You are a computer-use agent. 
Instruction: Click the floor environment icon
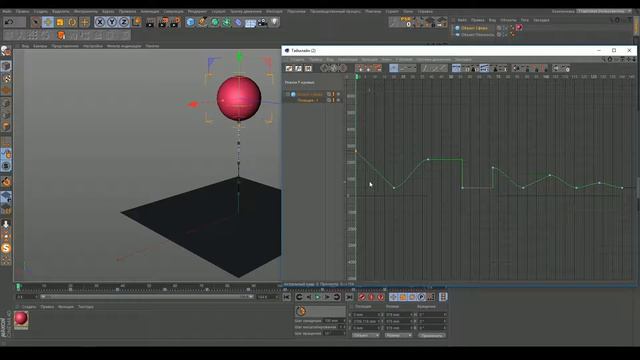click(250, 22)
